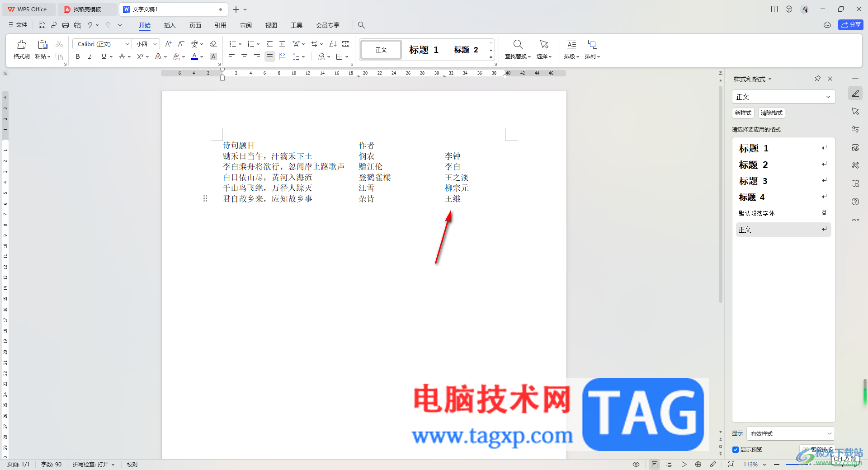Image resolution: width=868 pixels, height=470 pixels.
Task: Click the Save icon in quick toolbar
Action: 42,25
